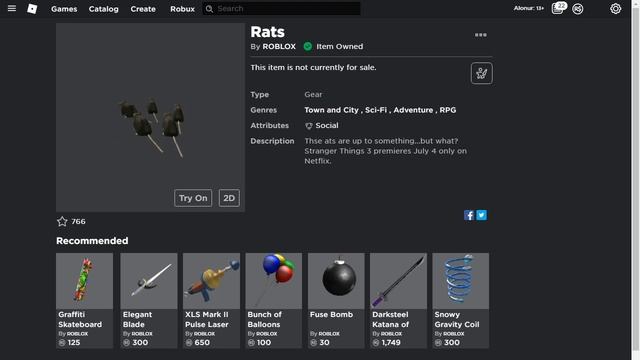Open Elegant Blade thumbnail
The height and width of the screenshot is (360, 640).
point(149,281)
